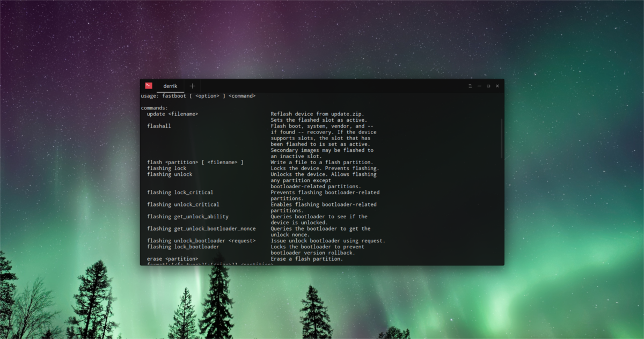Click 'flashing lock_critical' command text
The height and width of the screenshot is (339, 644).
pos(180,192)
